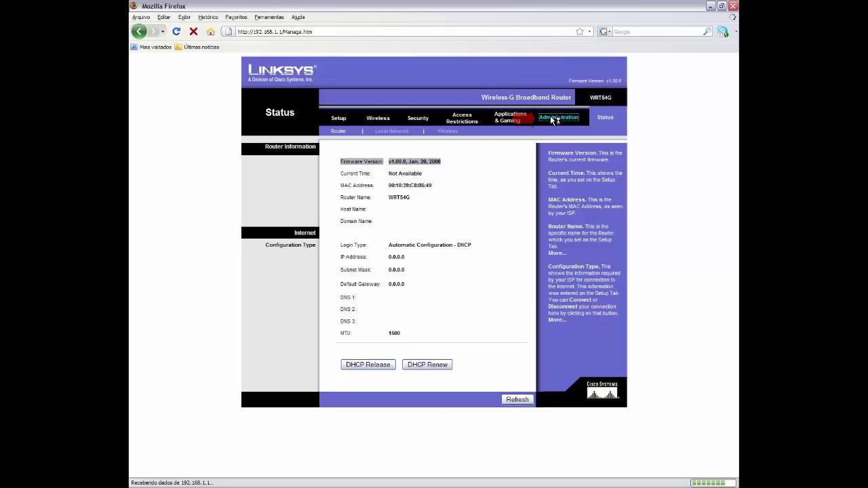Open the Arquivo menu

pos(141,17)
